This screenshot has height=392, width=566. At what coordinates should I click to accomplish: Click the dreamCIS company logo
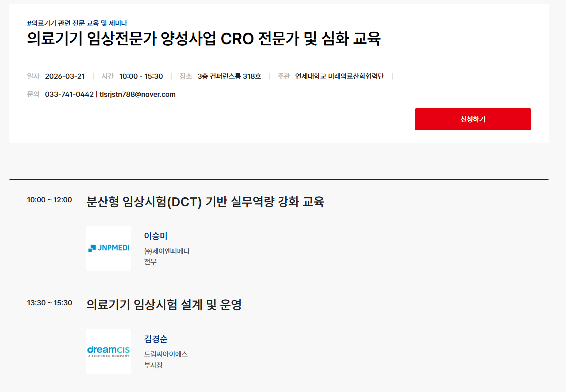point(109,351)
